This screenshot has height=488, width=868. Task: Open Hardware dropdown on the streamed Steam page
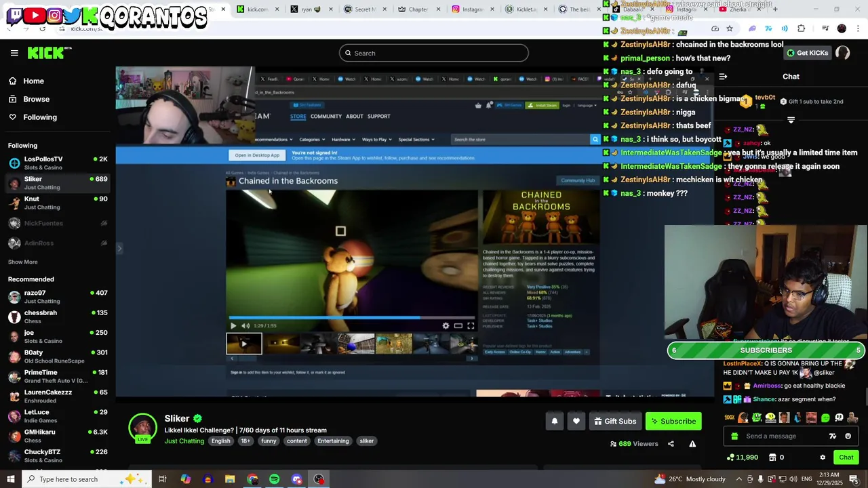[x=343, y=140]
